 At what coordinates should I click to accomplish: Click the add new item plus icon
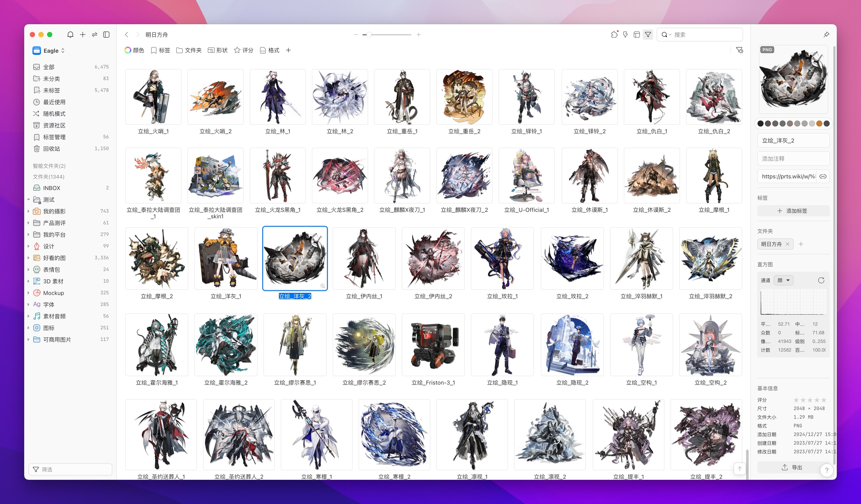coord(83,35)
